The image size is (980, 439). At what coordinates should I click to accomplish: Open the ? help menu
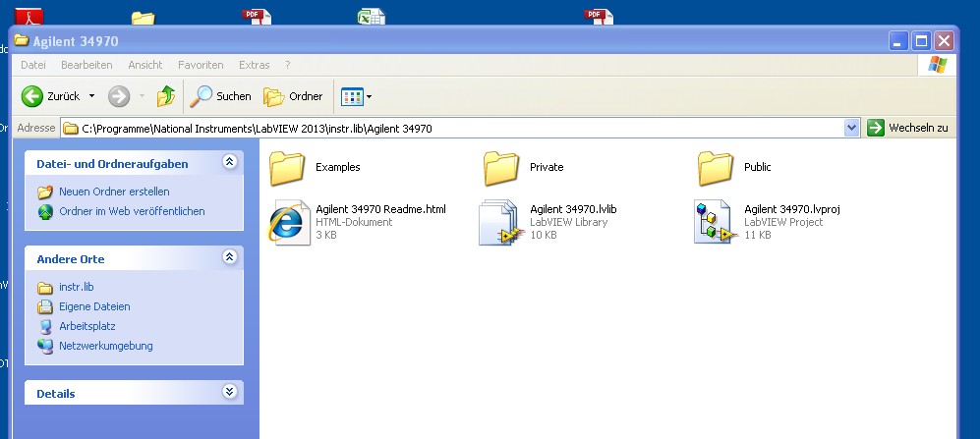[x=287, y=65]
